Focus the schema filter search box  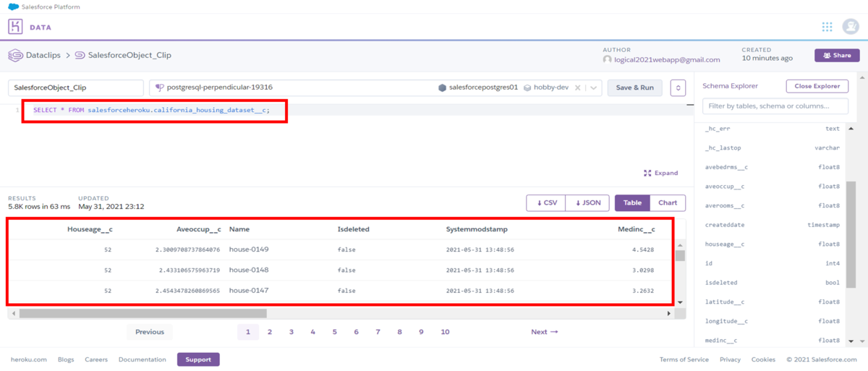click(x=775, y=106)
